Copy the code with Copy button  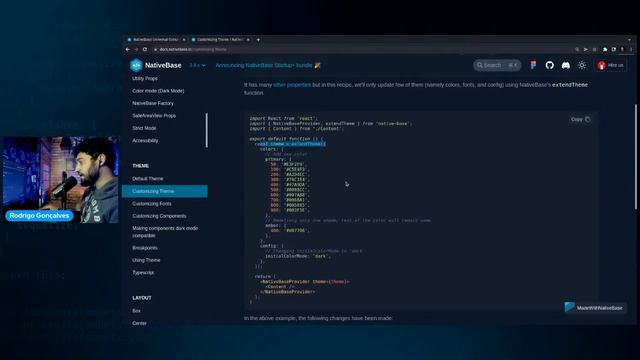[x=580, y=119]
